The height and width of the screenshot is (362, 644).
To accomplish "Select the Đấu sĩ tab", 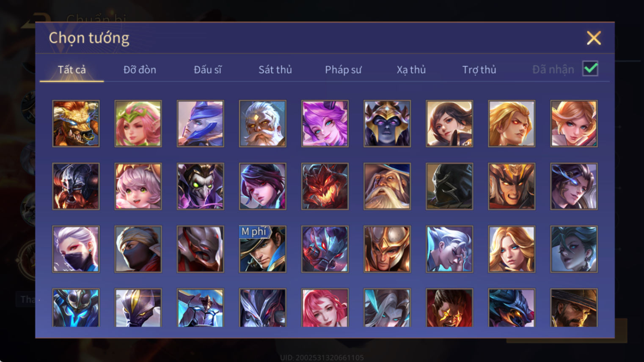I will [207, 70].
